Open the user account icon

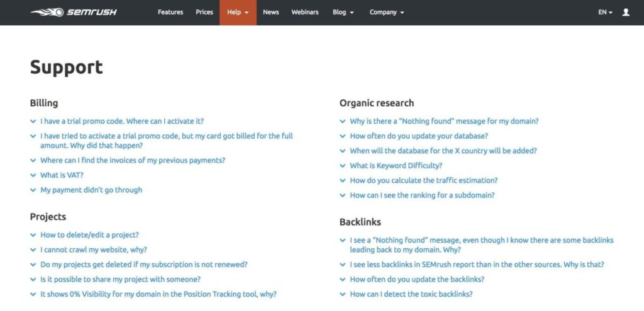point(626,13)
